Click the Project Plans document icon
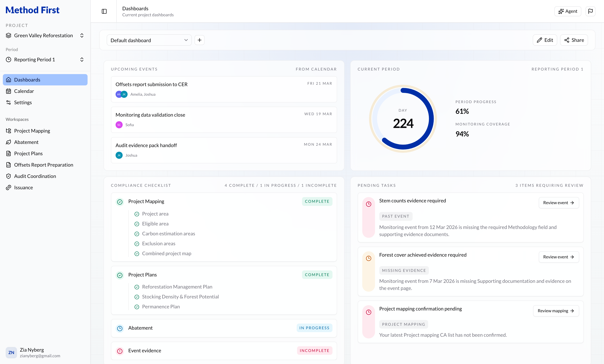 coord(9,153)
